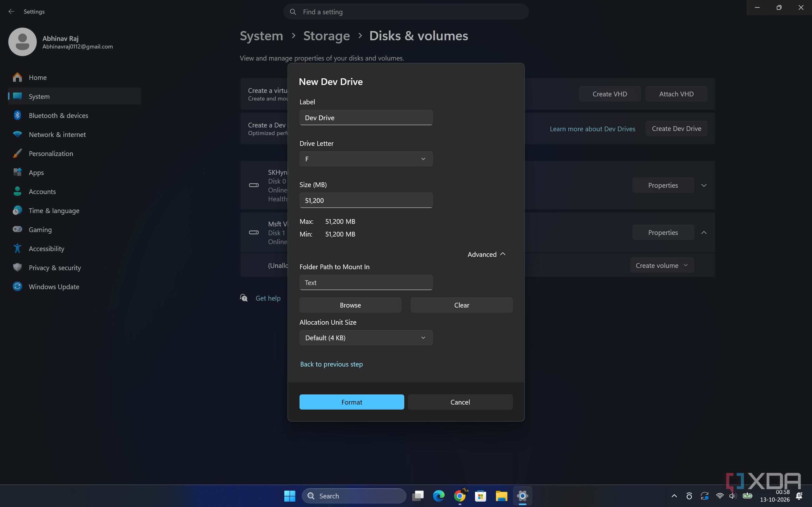The width and height of the screenshot is (812, 507).
Task: Open Personalization settings
Action: [74, 153]
